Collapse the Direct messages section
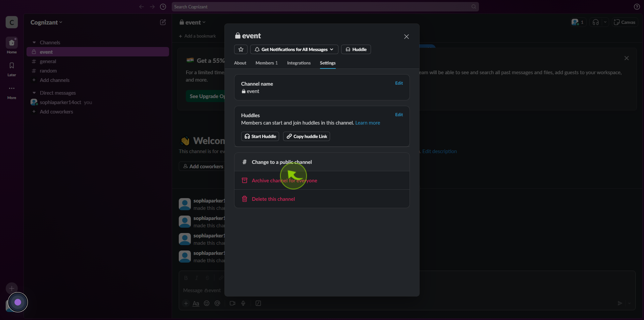644x320 pixels. tap(34, 93)
